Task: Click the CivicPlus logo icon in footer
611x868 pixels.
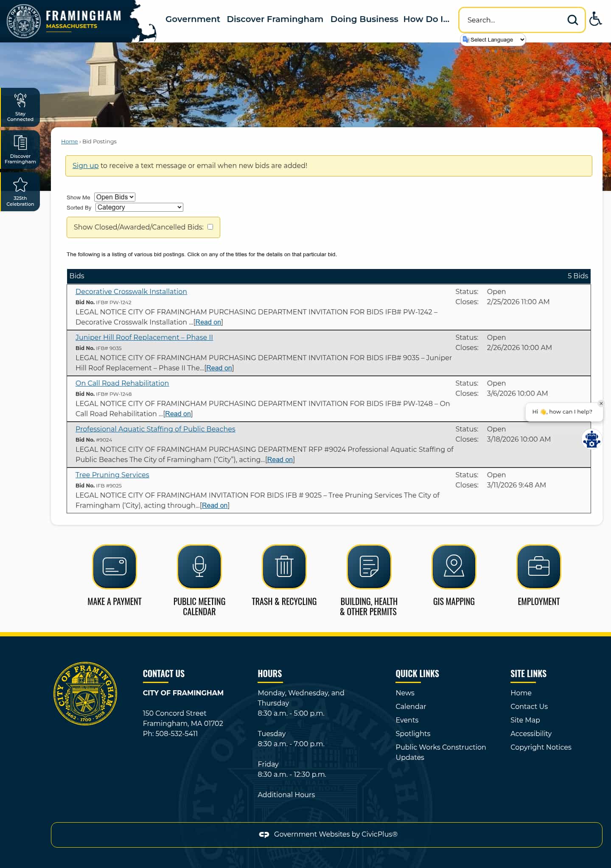Action: point(264,834)
